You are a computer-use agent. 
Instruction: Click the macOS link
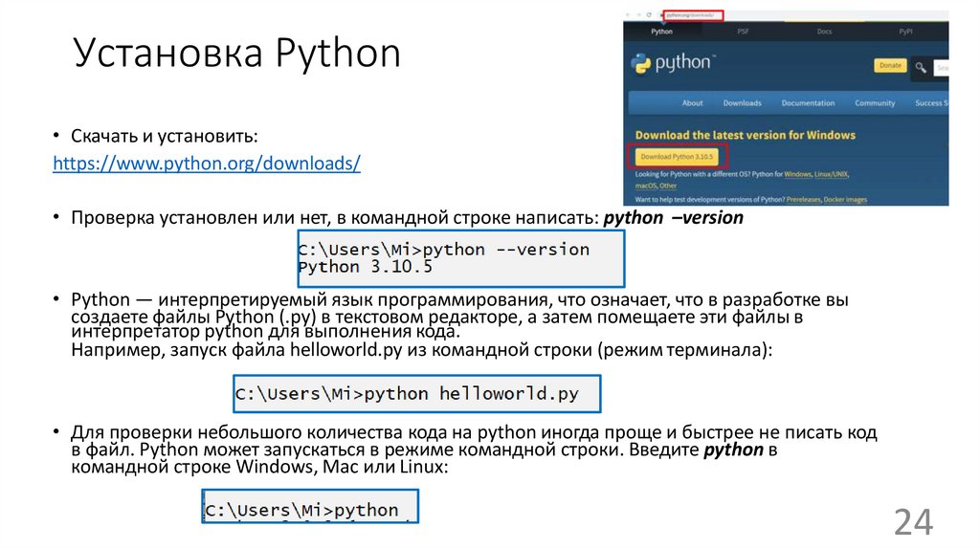pos(646,186)
